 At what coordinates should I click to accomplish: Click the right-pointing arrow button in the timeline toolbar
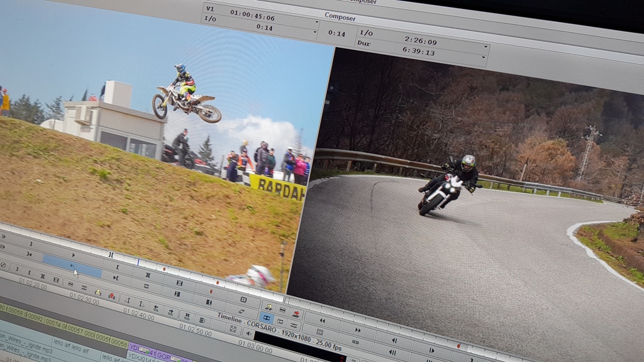[170, 312]
